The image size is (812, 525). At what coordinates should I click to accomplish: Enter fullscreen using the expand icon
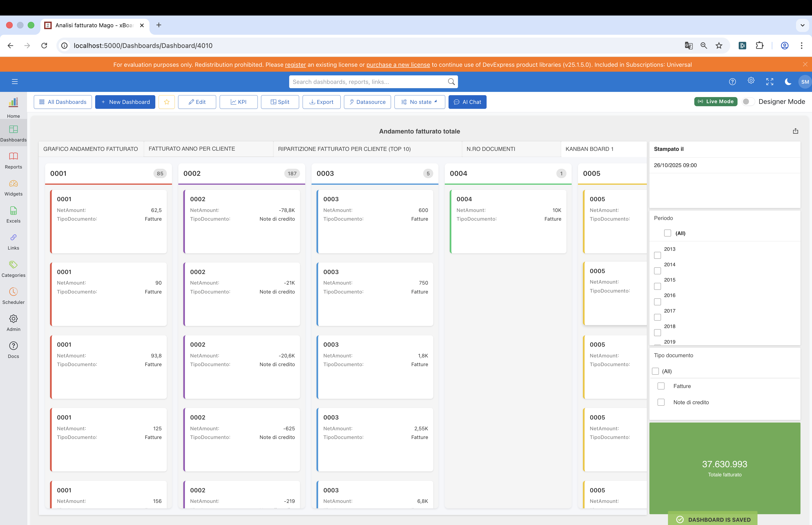(x=770, y=82)
